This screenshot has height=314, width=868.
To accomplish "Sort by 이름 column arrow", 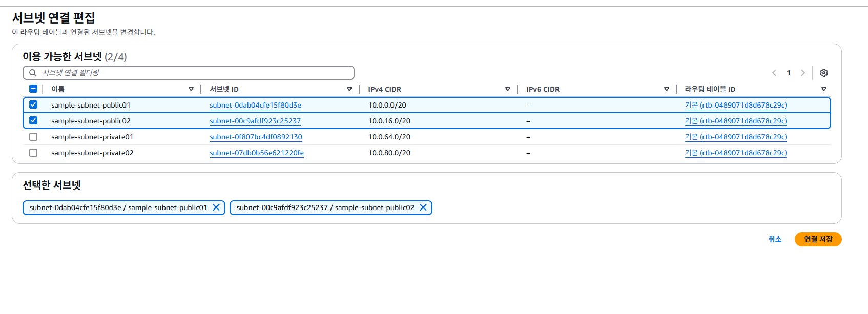I will tap(191, 89).
